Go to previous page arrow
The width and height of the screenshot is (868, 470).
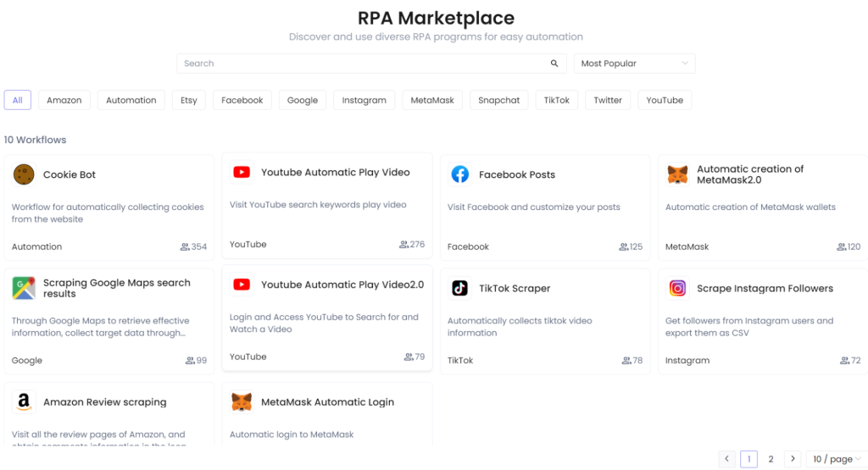726,459
